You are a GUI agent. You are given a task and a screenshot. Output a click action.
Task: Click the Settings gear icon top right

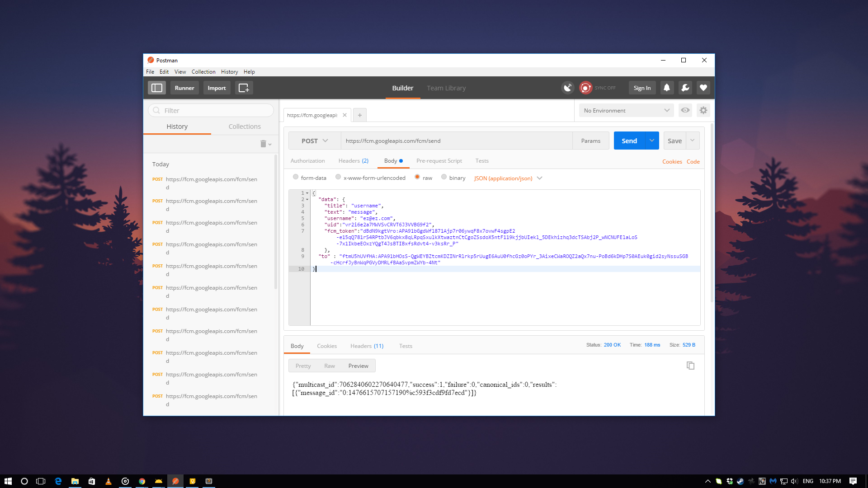pyautogui.click(x=703, y=110)
